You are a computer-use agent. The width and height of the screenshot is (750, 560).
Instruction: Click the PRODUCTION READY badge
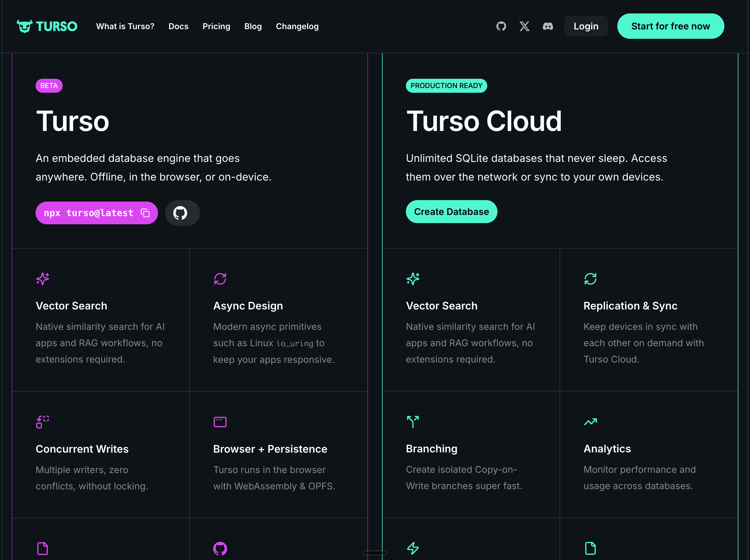pyautogui.click(x=446, y=86)
